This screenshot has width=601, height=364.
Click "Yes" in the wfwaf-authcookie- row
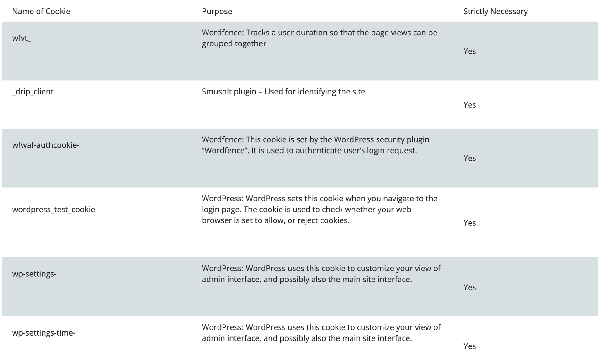click(470, 158)
